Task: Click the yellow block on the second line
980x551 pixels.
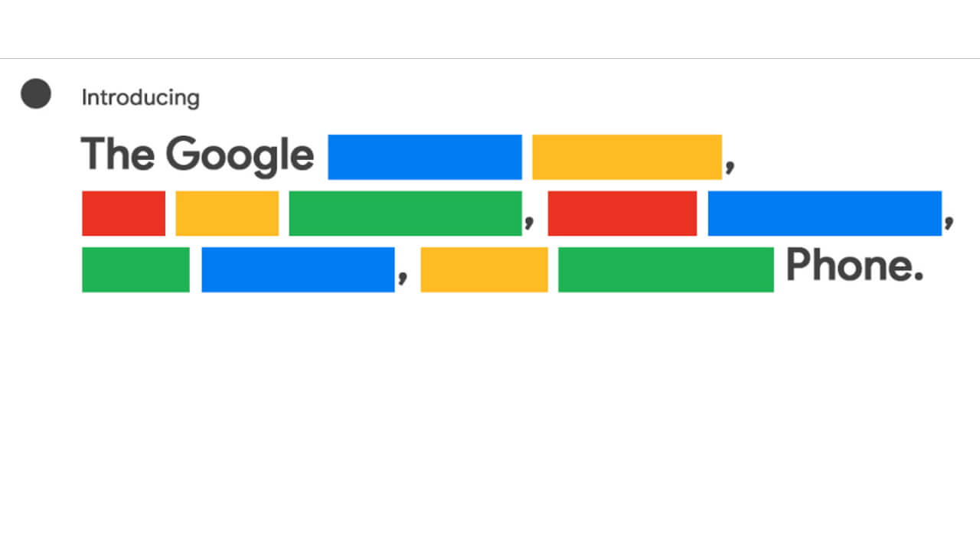Action: [x=227, y=214]
